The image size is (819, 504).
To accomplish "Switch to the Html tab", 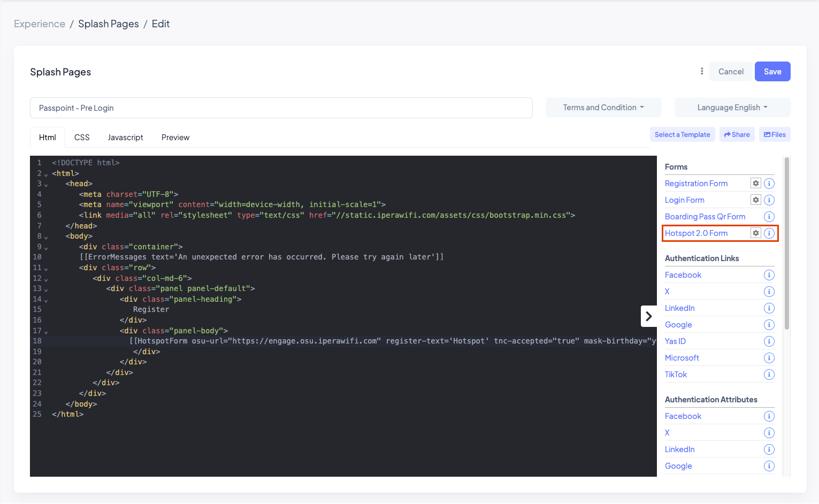I will click(48, 138).
